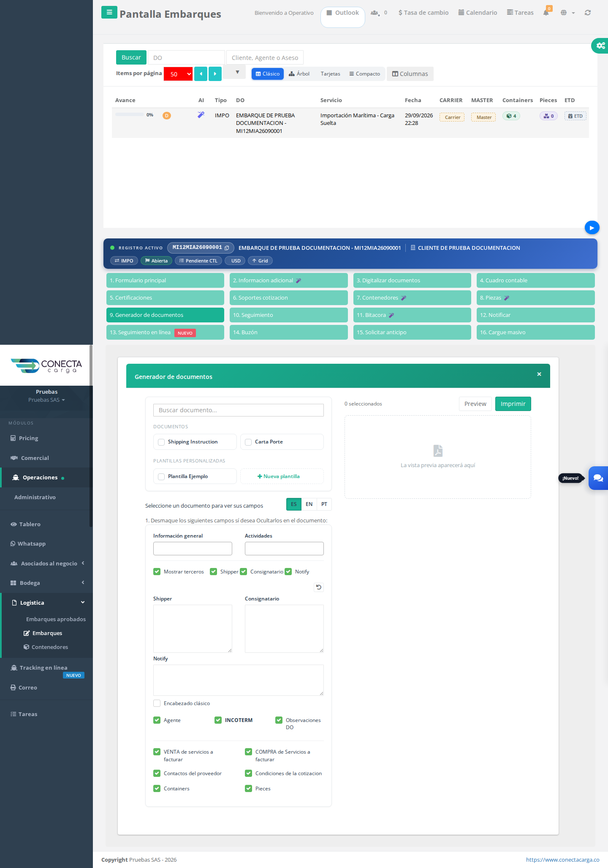608x868 pixels.
Task: Click the refresh icon in top bar
Action: (587, 13)
